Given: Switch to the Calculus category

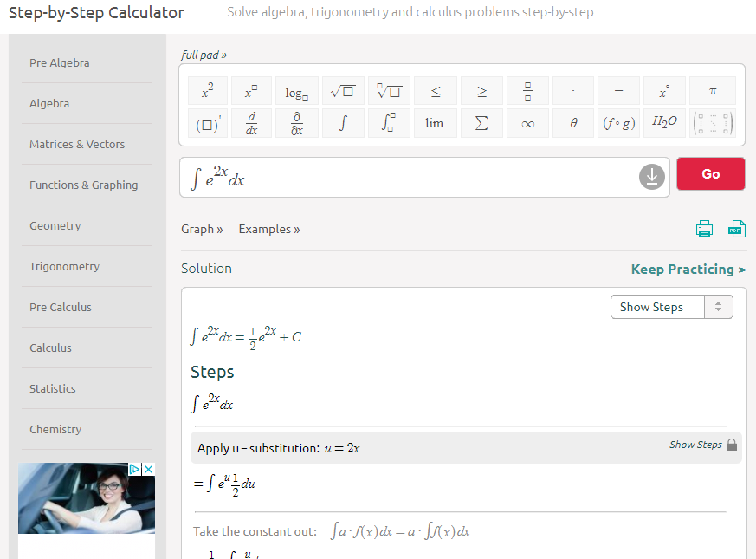Looking at the screenshot, I should click(51, 348).
